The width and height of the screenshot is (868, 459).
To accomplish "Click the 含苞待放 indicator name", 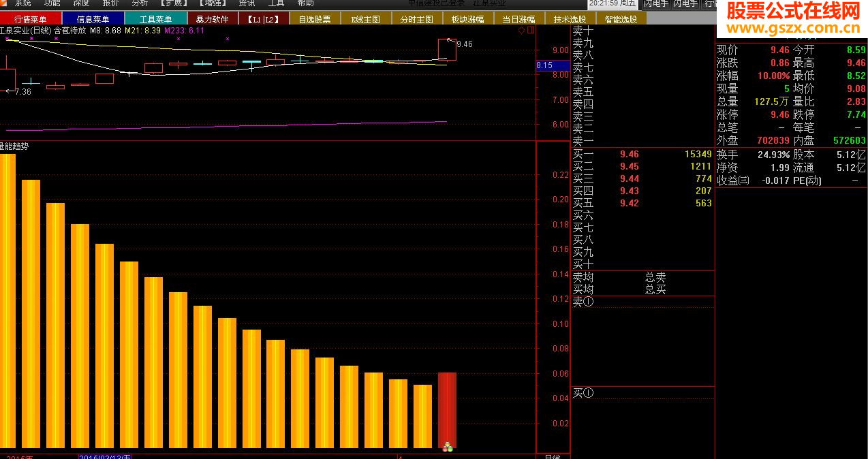I will (x=70, y=31).
